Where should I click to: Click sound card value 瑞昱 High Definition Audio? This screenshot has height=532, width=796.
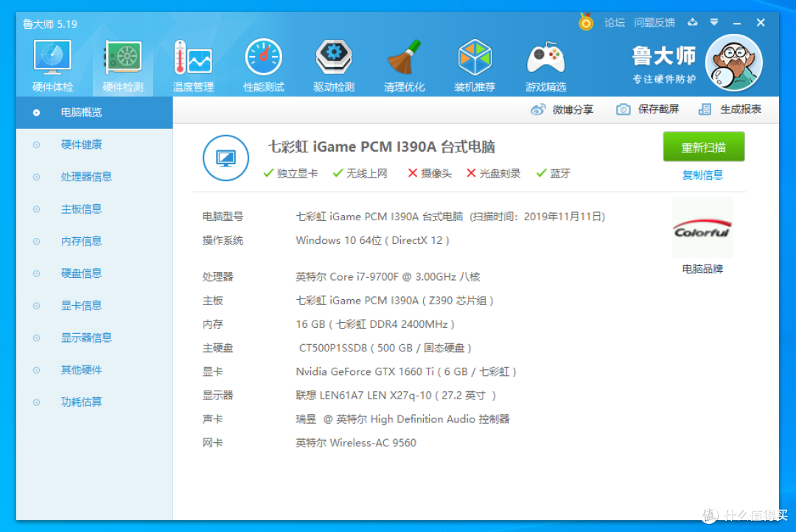[402, 419]
